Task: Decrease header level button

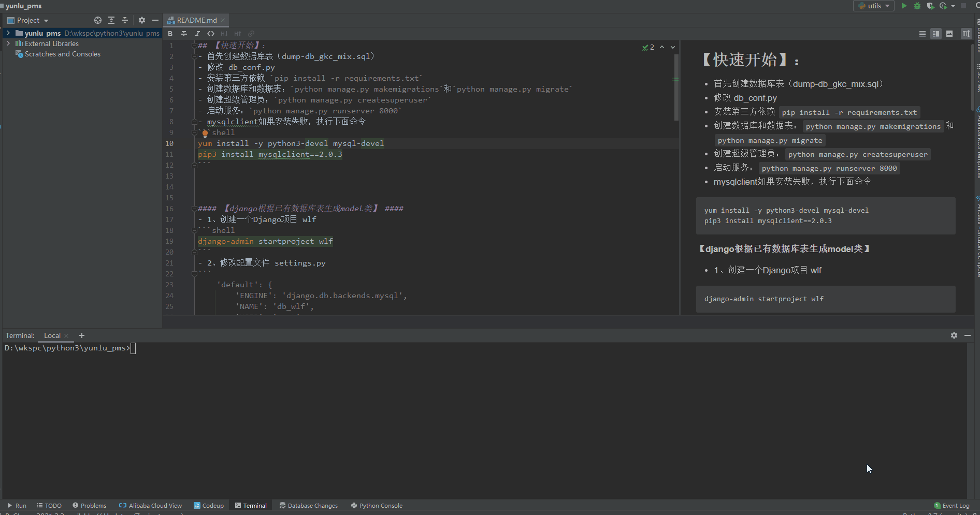Action: pyautogui.click(x=224, y=34)
